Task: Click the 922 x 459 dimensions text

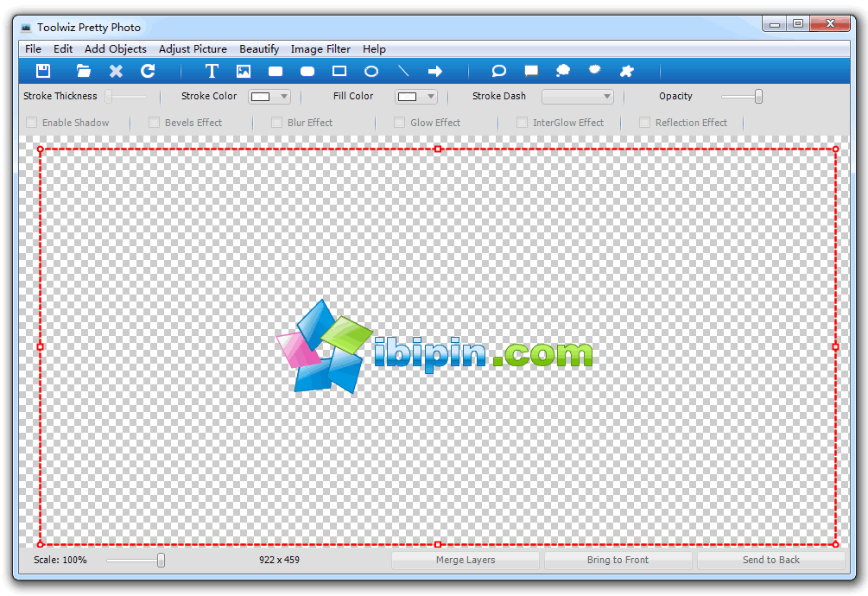Action: 279,560
